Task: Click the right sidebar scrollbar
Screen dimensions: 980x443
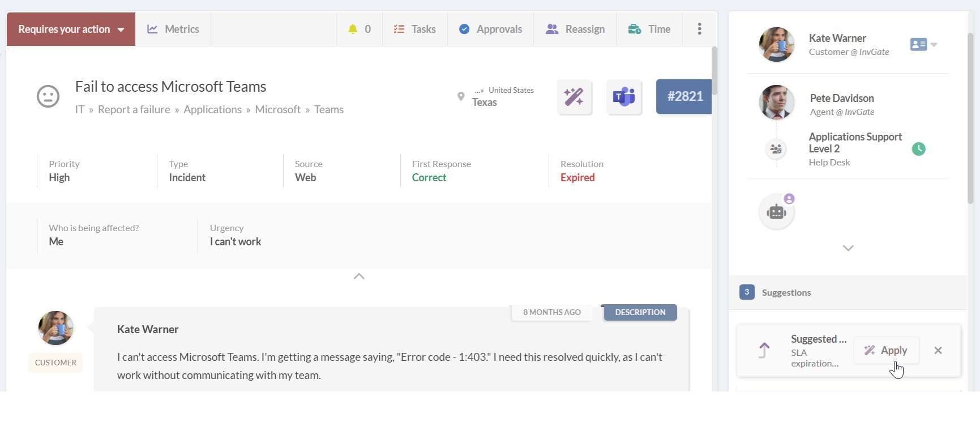Action: tap(970, 119)
